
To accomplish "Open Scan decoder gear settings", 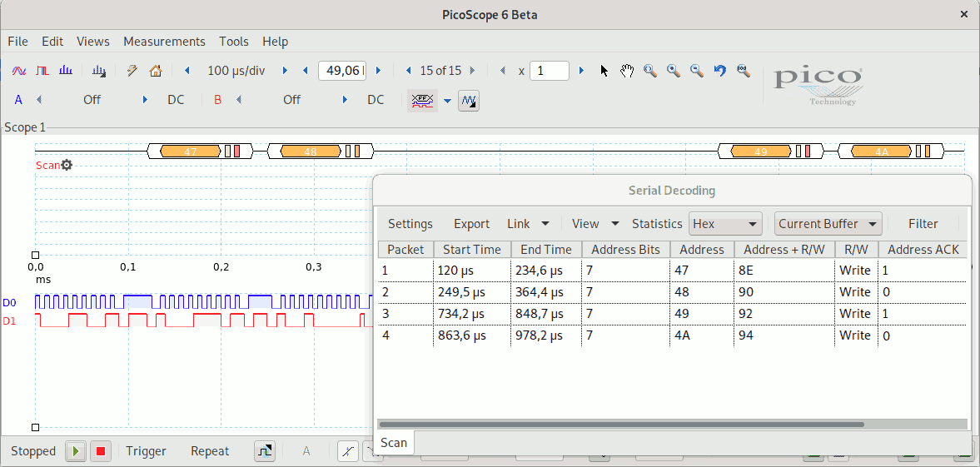I will [x=67, y=165].
